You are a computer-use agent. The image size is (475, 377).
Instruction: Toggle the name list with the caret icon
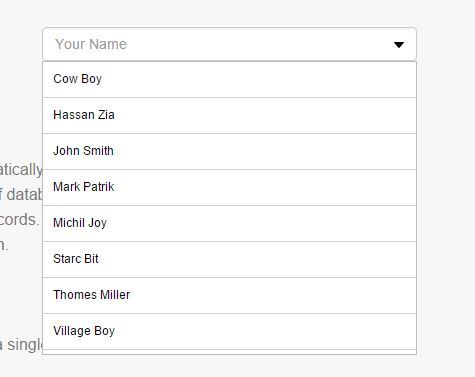pyautogui.click(x=399, y=45)
